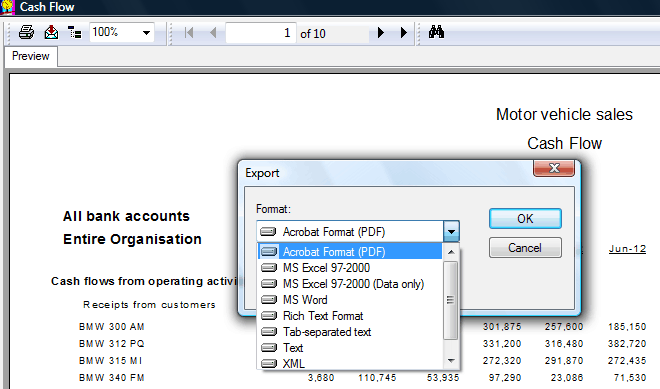Image resolution: width=660 pixels, height=389 pixels.
Task: Close the Export dialog
Action: [554, 168]
